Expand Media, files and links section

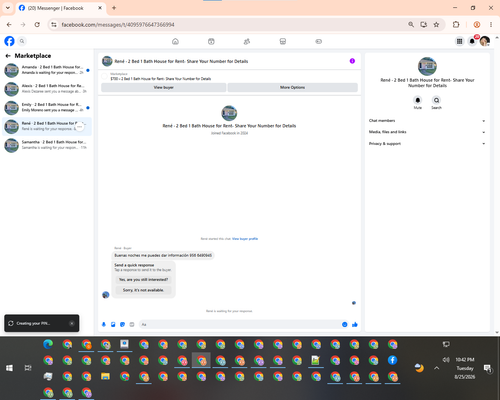point(427,132)
